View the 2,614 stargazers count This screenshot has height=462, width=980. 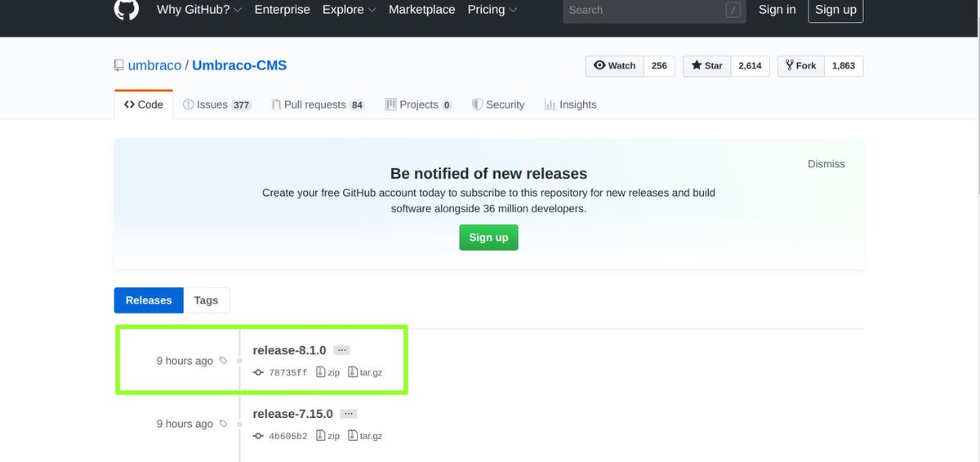click(x=750, y=66)
